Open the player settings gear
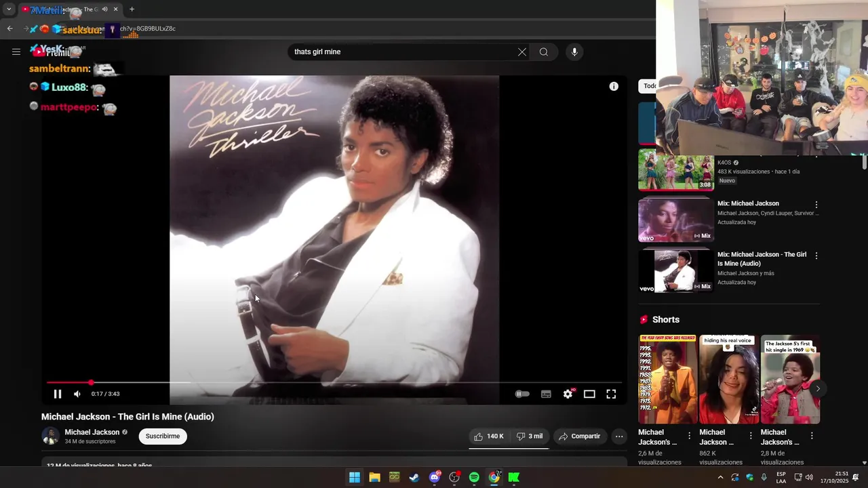868x488 pixels. click(x=568, y=394)
